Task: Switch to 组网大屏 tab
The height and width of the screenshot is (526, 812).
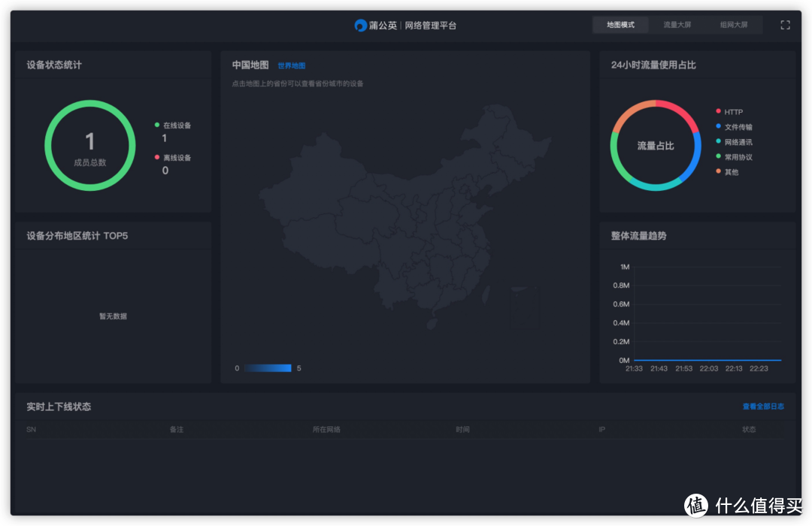Action: (x=733, y=25)
